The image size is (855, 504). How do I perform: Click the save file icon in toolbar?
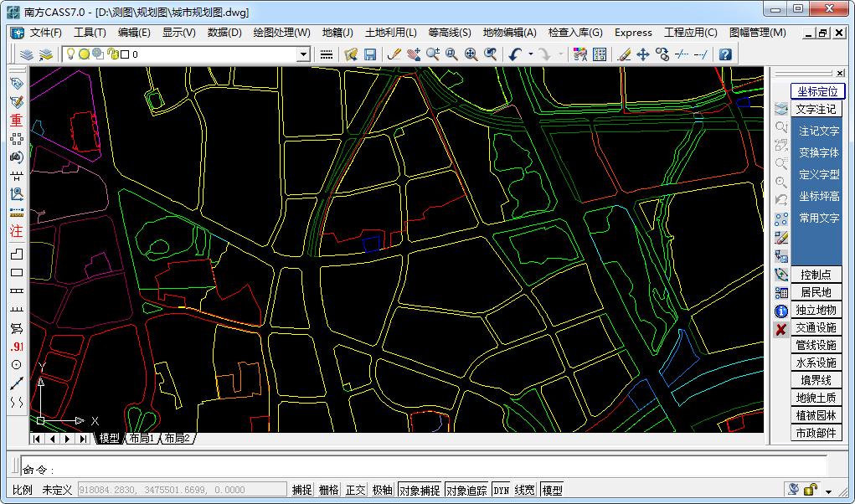[x=370, y=54]
